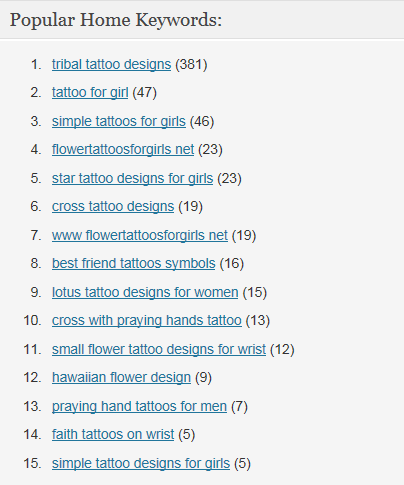Click the tattoo for girl keyword
This screenshot has height=485, width=404.
pyautogui.click(x=90, y=92)
